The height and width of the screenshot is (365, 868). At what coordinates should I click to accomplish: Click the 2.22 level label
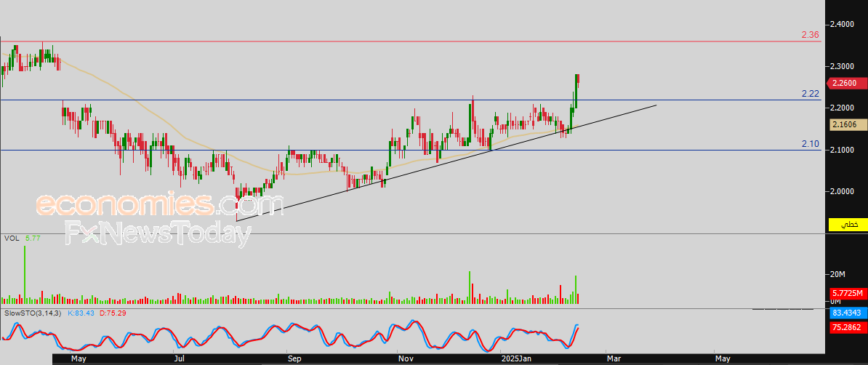(x=810, y=94)
